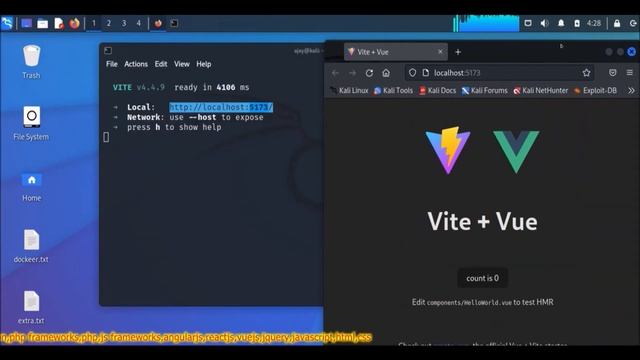Show more bookmarks with the chevron
This screenshot has height=360, width=640.
631,91
